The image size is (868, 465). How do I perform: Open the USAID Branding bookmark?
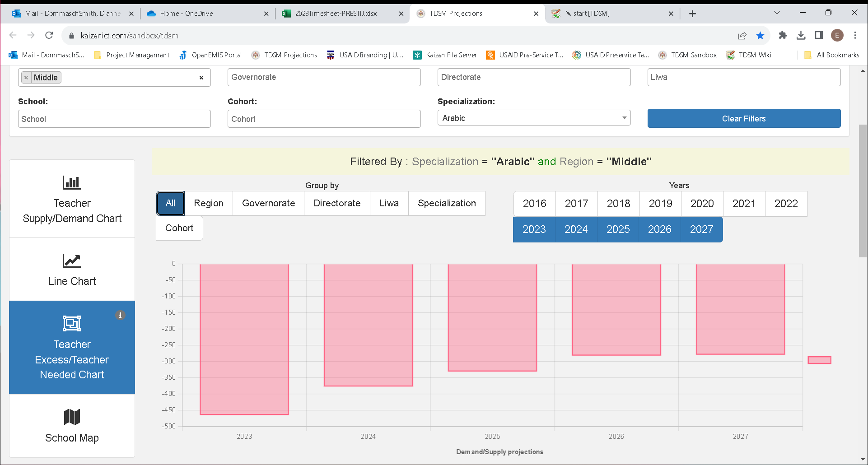[365, 55]
